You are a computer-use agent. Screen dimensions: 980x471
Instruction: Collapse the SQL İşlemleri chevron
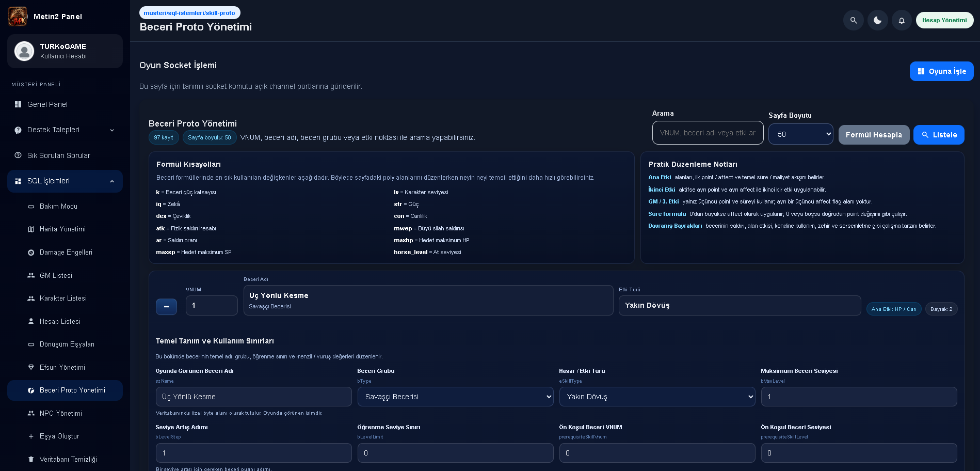point(112,181)
